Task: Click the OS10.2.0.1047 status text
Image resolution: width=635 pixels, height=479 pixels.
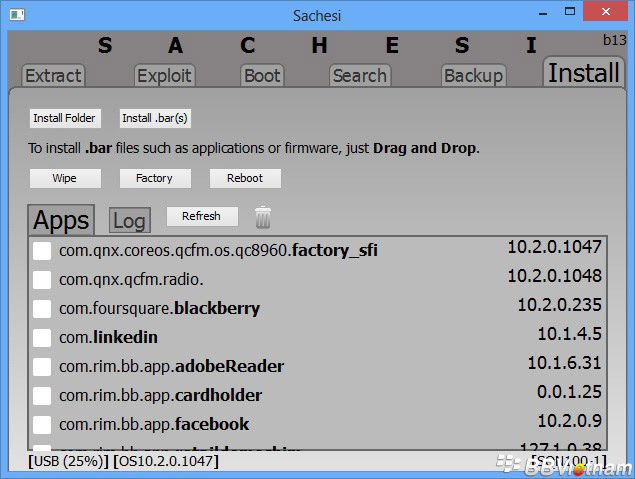Action: [166, 462]
